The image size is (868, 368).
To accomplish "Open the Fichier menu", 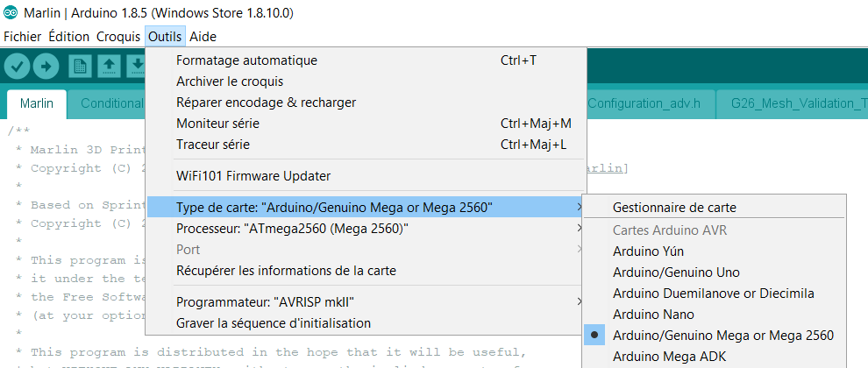I will click(x=23, y=37).
